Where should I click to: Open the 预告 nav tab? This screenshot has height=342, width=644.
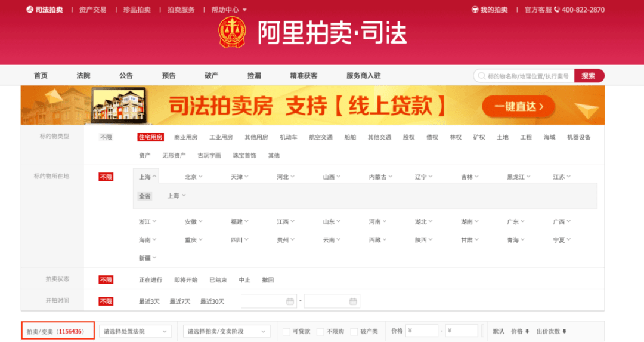tap(169, 76)
